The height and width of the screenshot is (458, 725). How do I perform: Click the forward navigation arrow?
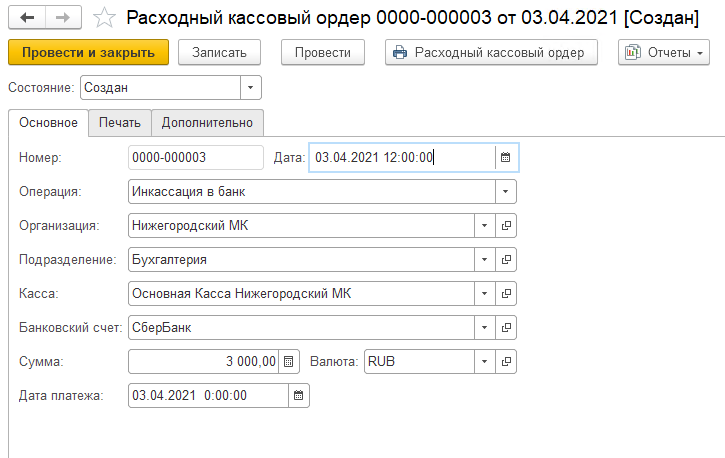[x=61, y=17]
